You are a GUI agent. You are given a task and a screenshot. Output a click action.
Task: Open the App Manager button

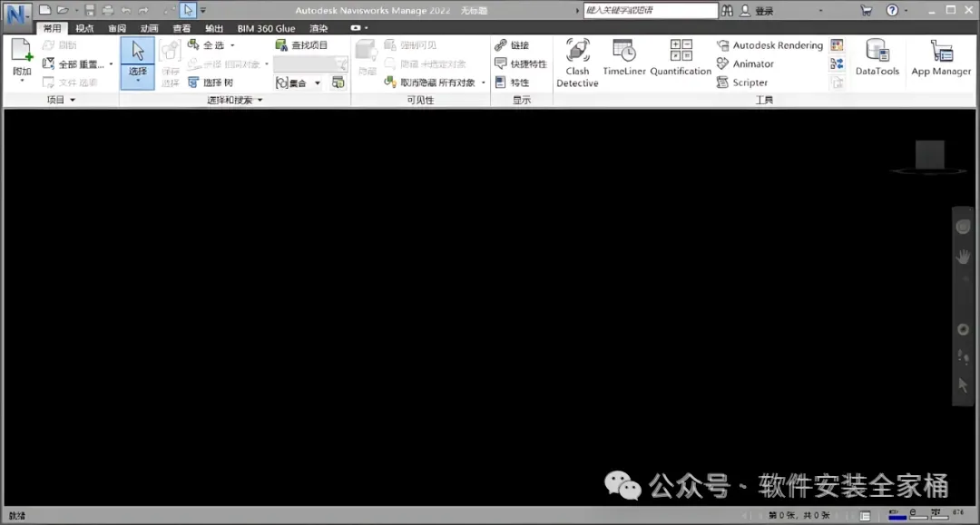(941, 58)
